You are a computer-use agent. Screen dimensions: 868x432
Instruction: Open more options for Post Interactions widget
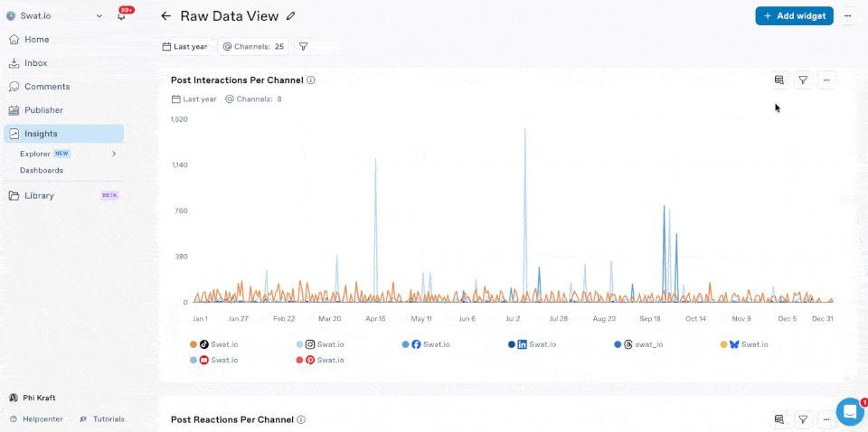coord(826,80)
